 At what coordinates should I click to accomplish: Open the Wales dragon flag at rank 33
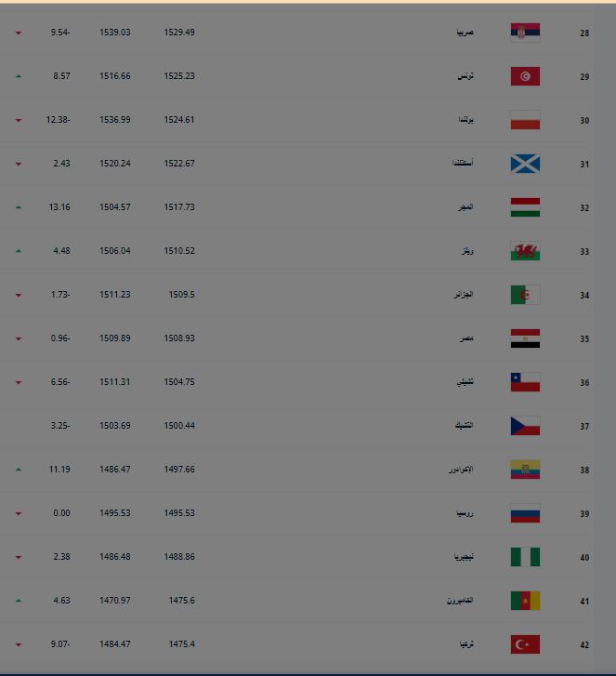(x=525, y=251)
